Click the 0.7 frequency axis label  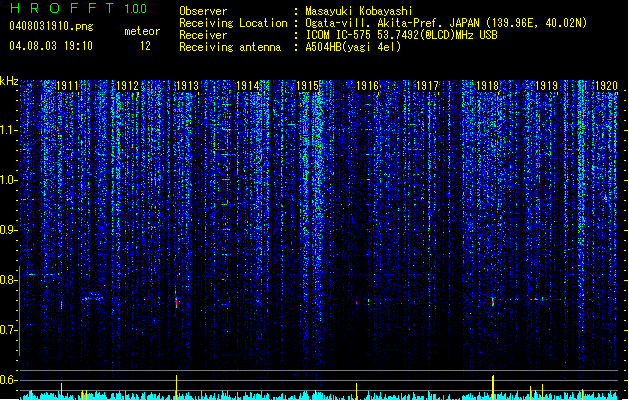coord(9,330)
